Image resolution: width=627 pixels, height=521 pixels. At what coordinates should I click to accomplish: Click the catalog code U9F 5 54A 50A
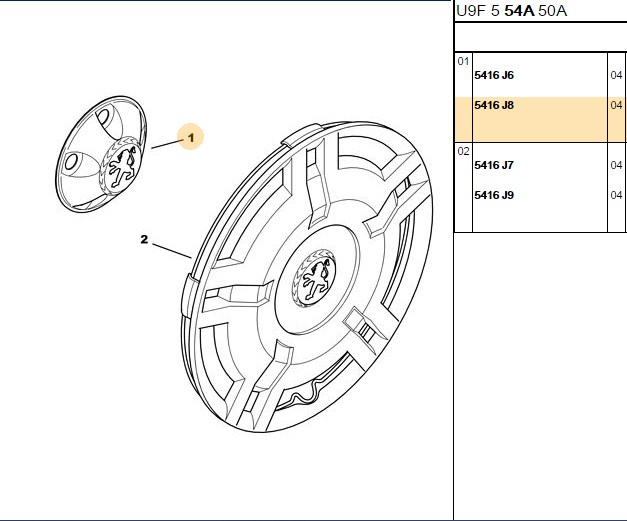(x=511, y=11)
